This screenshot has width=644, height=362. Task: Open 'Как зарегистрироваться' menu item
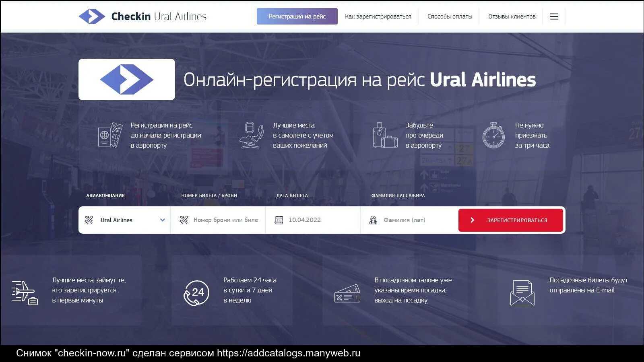[378, 16]
